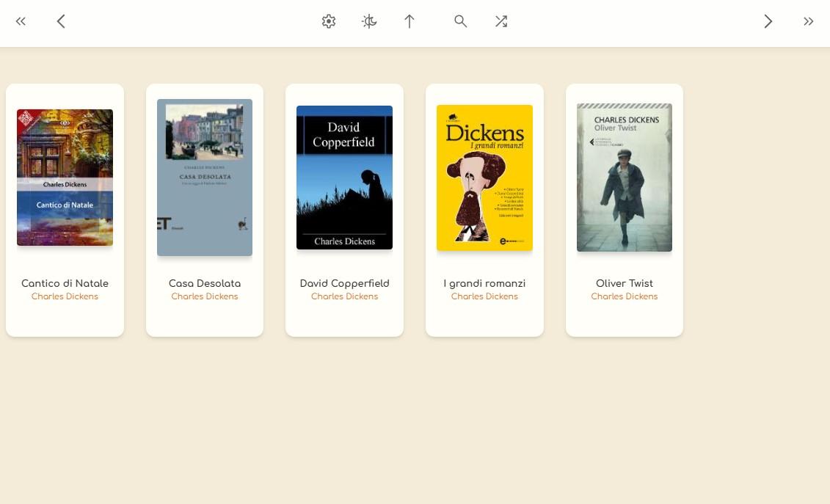Open the I grandi romanzi cover

[x=484, y=178]
